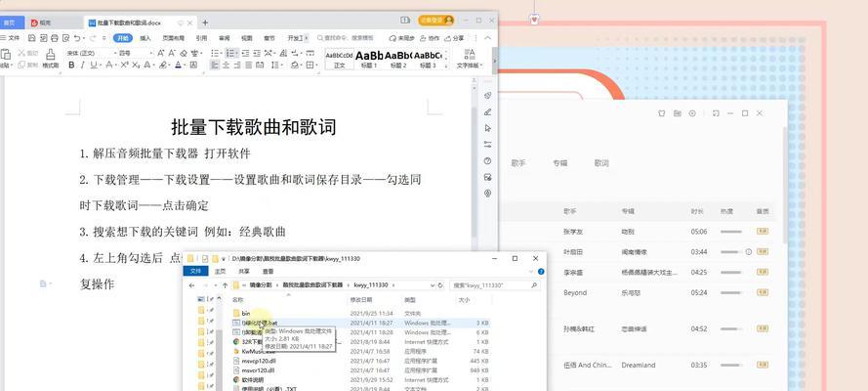
Task: Switch to 引用 ribbon tab
Action: (201, 38)
